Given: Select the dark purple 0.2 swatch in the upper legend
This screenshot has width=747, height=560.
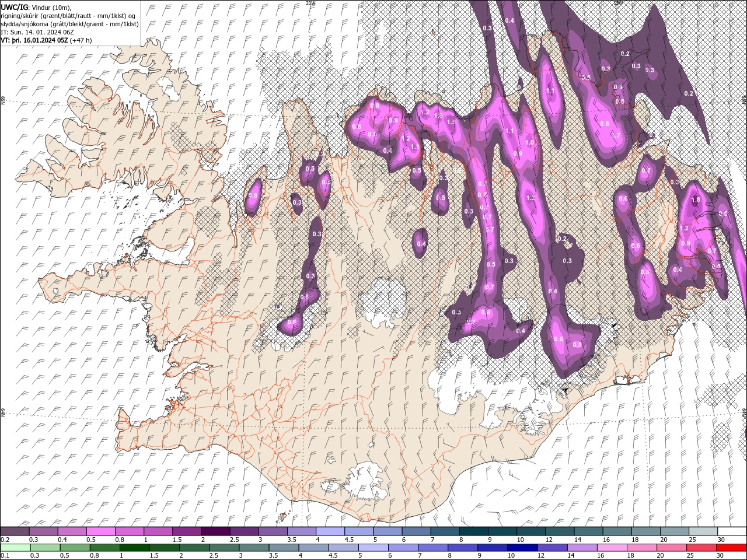Looking at the screenshot, I should (15, 531).
